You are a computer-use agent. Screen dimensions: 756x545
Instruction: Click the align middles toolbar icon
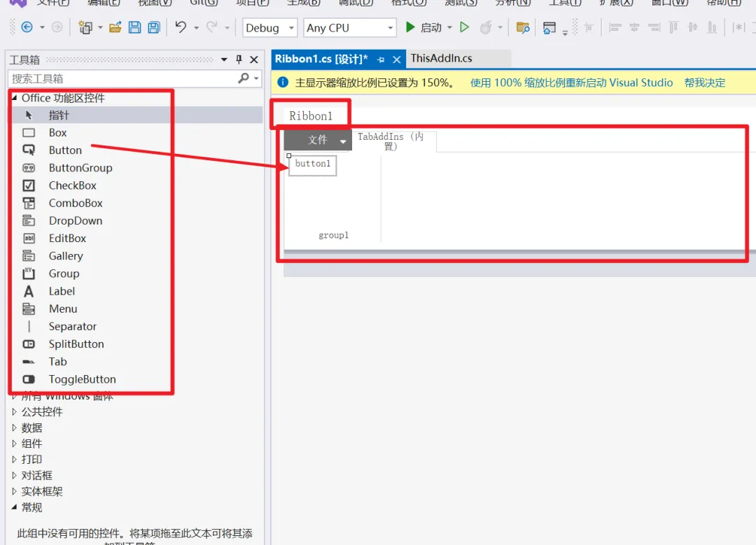(693, 27)
